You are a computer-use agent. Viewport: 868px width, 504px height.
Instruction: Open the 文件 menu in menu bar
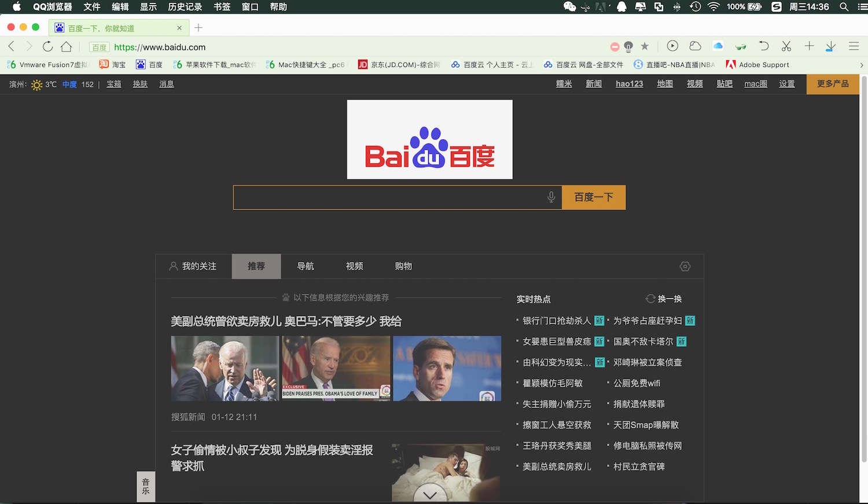pyautogui.click(x=92, y=7)
